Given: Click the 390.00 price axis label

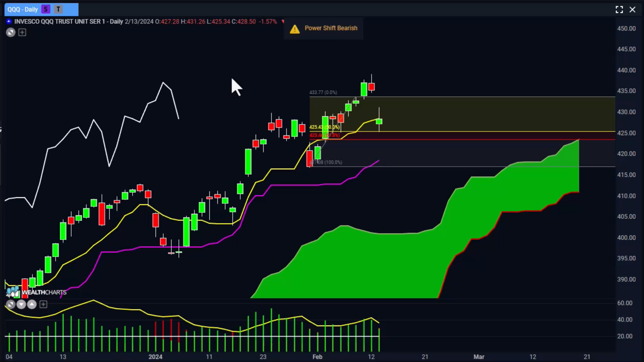Looking at the screenshot, I should tap(626, 279).
